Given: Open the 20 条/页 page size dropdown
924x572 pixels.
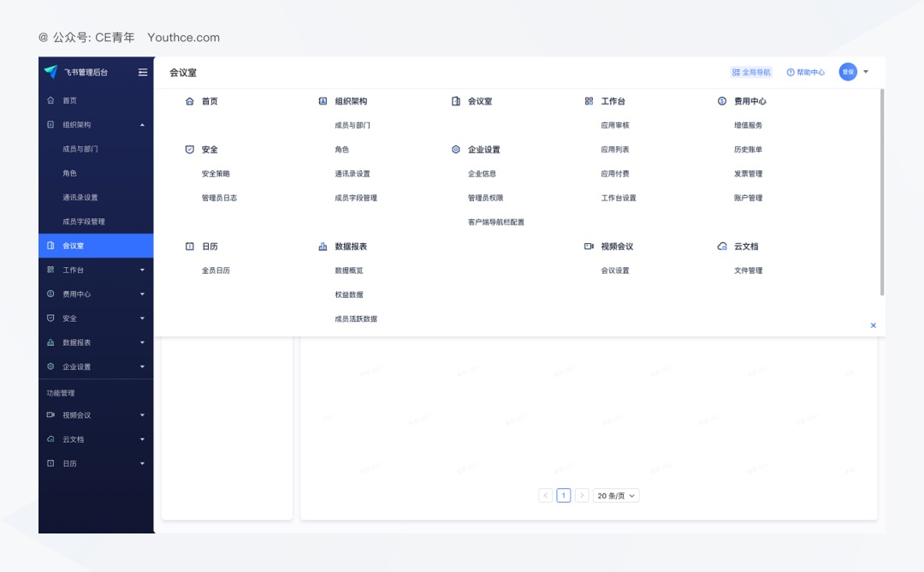Looking at the screenshot, I should (616, 496).
